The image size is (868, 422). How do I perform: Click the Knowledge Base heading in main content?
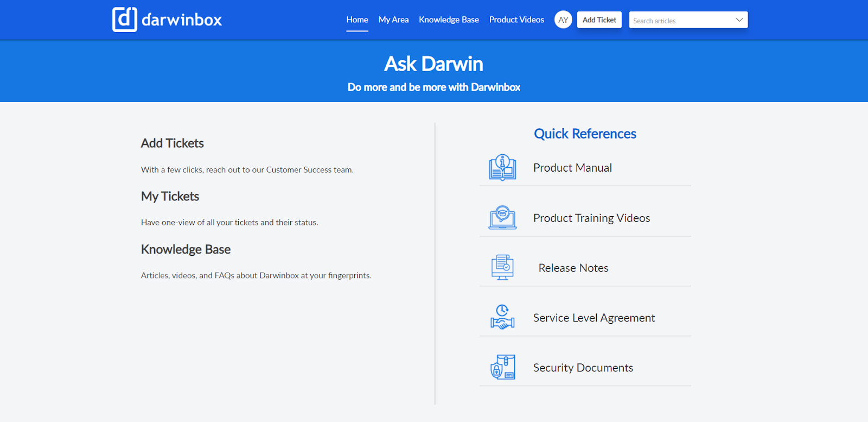[x=186, y=249]
